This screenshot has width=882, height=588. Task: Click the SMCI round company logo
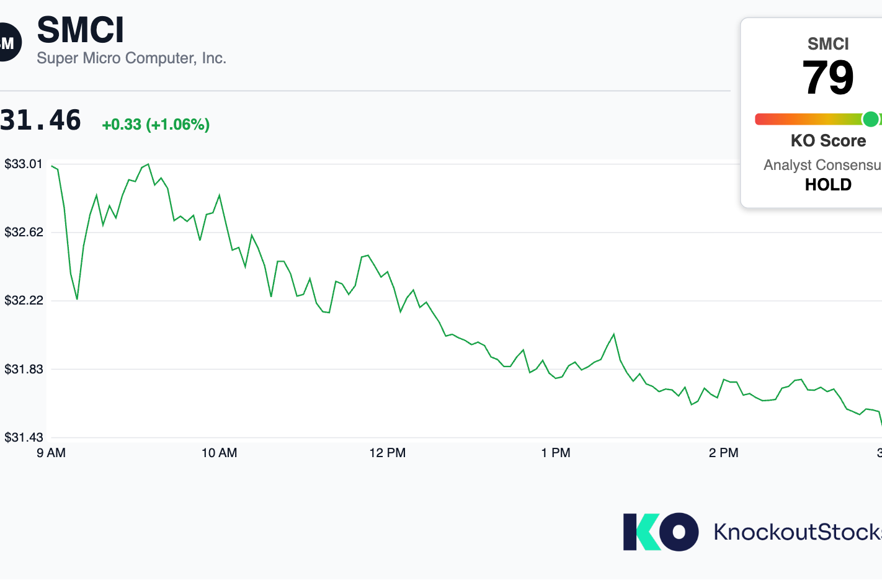coord(10,42)
